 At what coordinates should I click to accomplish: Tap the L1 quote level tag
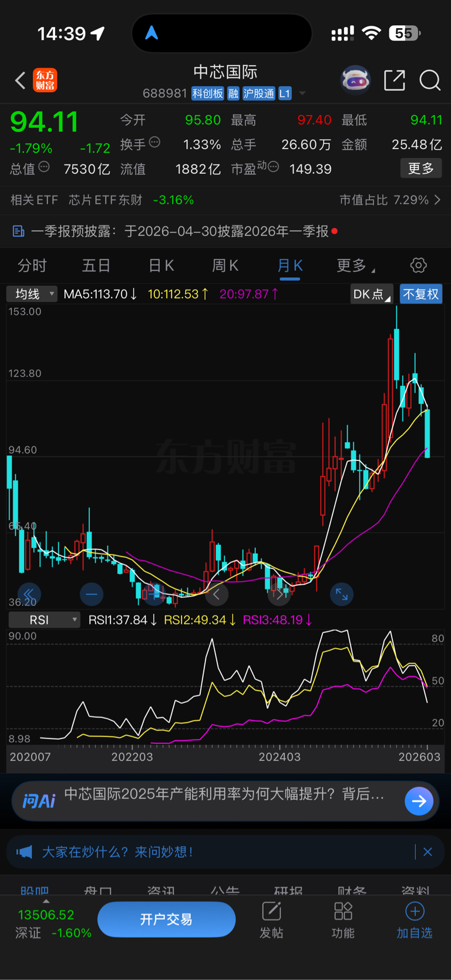pos(285,93)
